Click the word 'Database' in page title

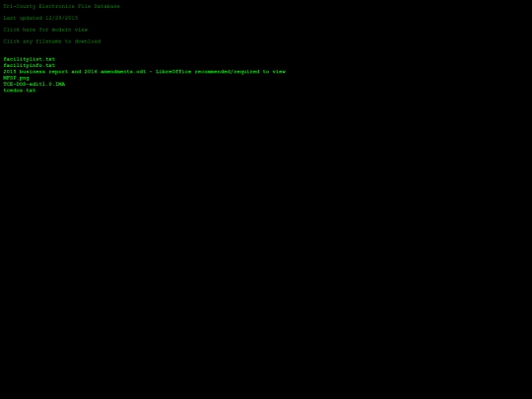[x=107, y=6]
